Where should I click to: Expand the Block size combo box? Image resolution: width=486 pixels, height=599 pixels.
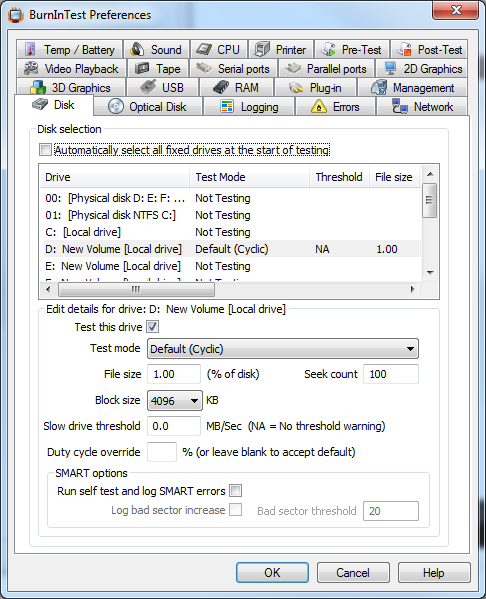click(175, 400)
